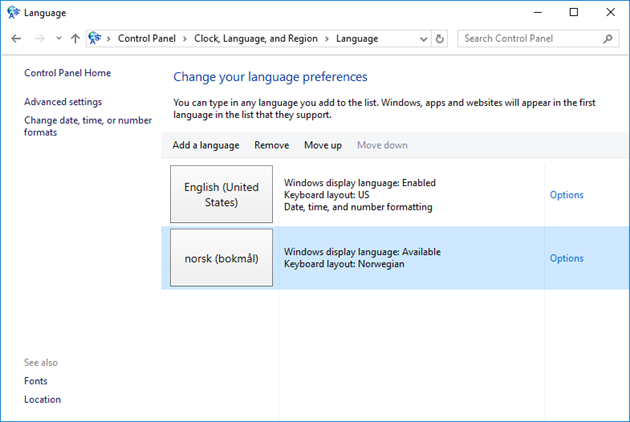Screen dimensions: 630x422
Task: Open Control Panel Home
Action: click(x=68, y=73)
